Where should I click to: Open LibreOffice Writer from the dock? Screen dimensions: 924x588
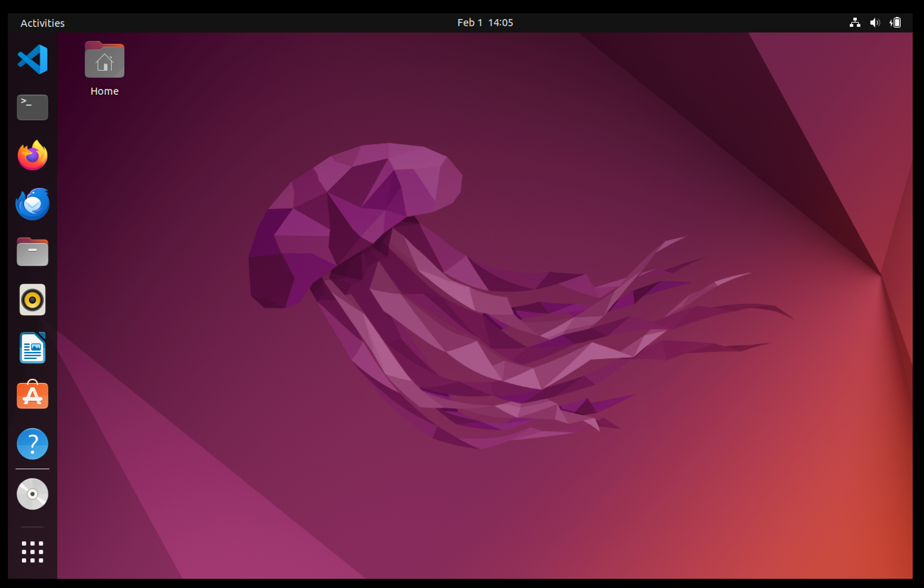coord(33,348)
